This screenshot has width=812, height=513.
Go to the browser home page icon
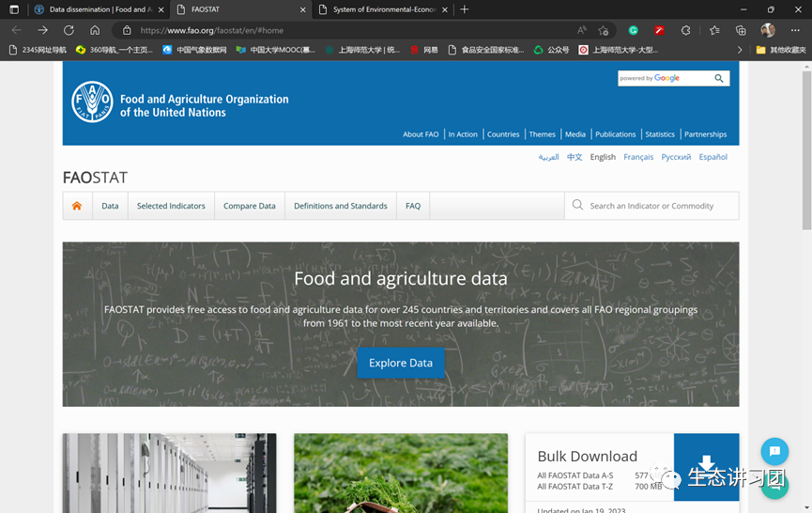pos(95,31)
